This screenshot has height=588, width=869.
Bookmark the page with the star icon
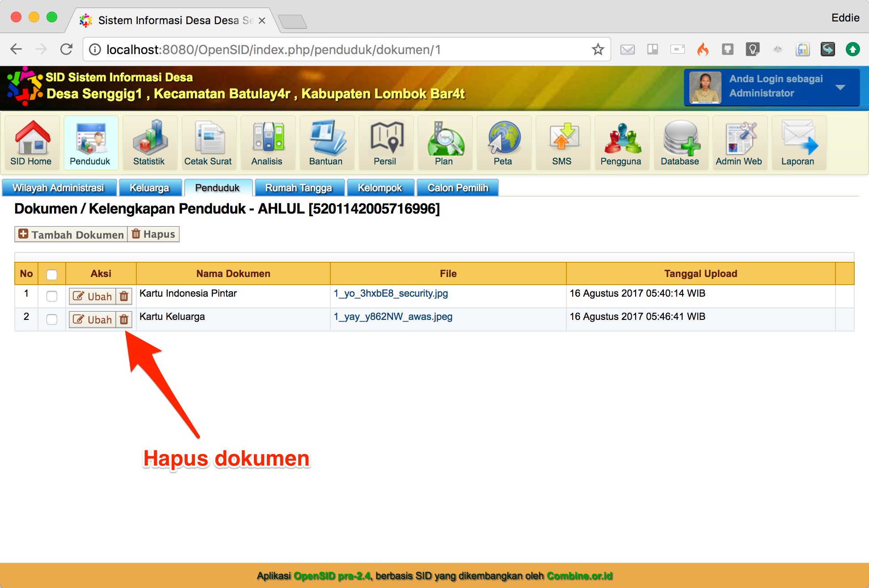(x=598, y=50)
